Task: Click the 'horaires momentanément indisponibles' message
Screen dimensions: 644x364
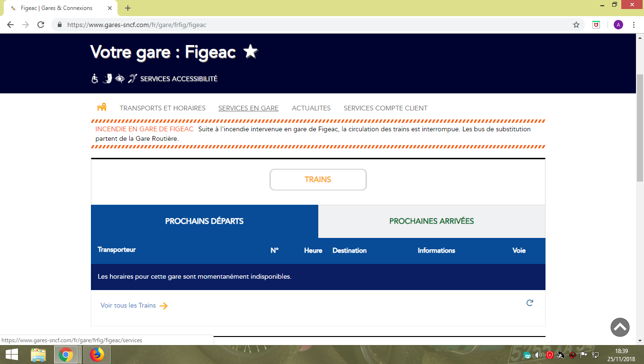Action: (x=195, y=276)
